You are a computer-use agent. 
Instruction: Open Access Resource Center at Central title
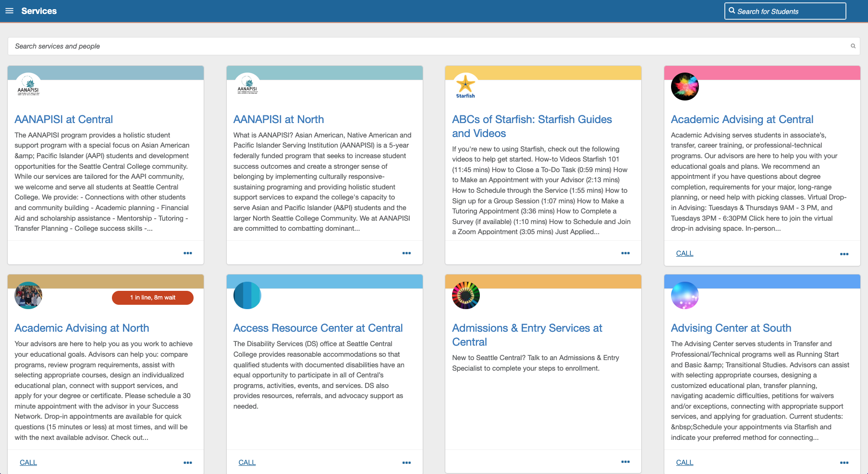318,328
